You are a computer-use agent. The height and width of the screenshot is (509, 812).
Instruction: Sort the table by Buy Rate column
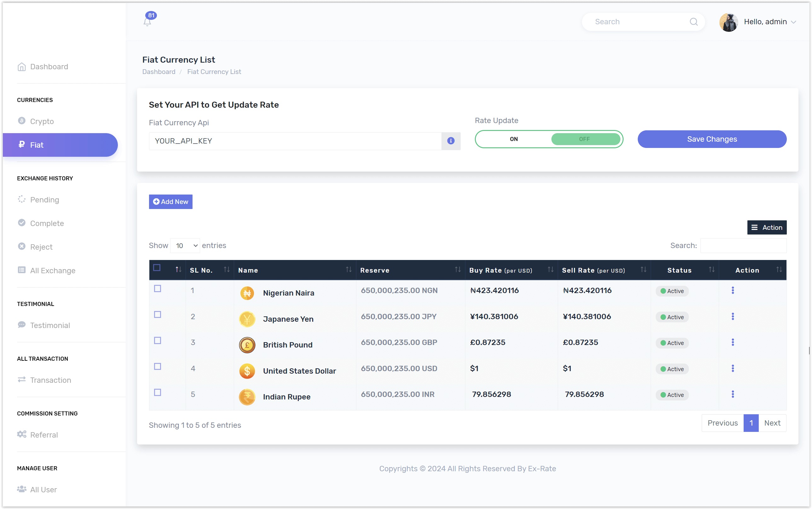[x=550, y=270]
